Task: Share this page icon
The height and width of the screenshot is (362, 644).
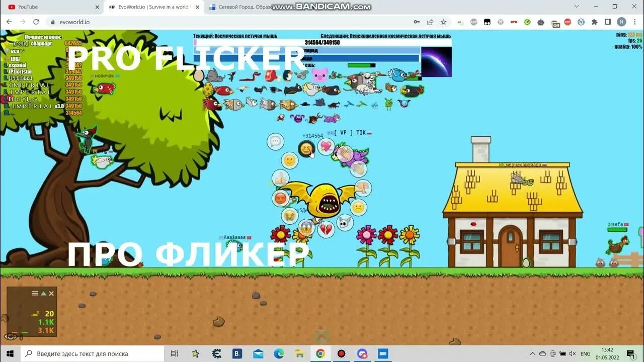Action: tap(430, 22)
